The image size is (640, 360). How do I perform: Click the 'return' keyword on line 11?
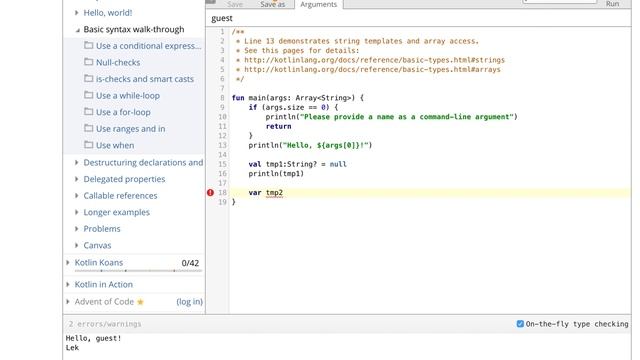pyautogui.click(x=278, y=127)
